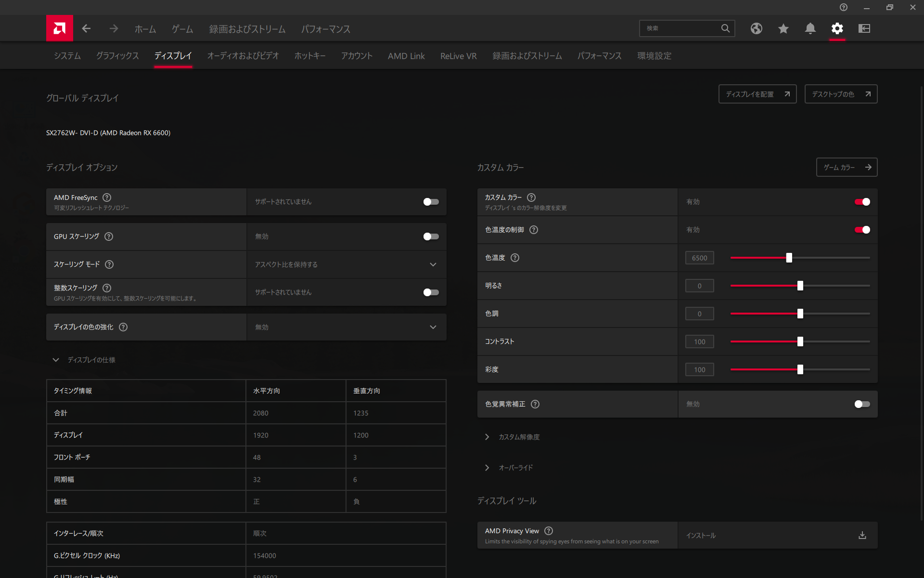Show help for 色温度
The height and width of the screenshot is (578, 924).
click(515, 258)
